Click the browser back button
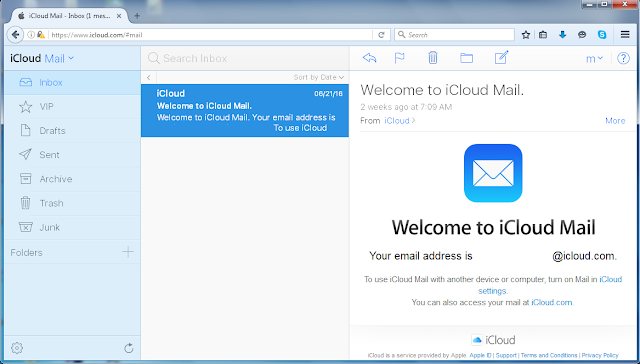This screenshot has height=364, width=640. click(x=16, y=35)
